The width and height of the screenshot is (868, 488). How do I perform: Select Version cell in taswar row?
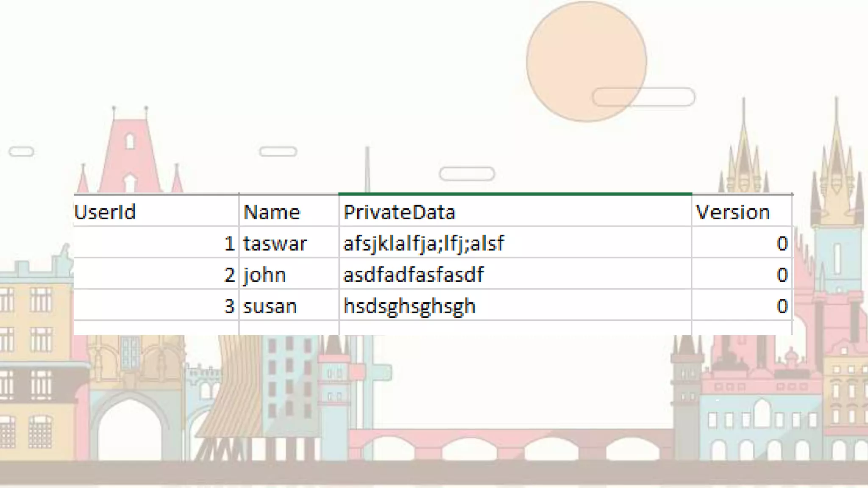click(x=742, y=242)
